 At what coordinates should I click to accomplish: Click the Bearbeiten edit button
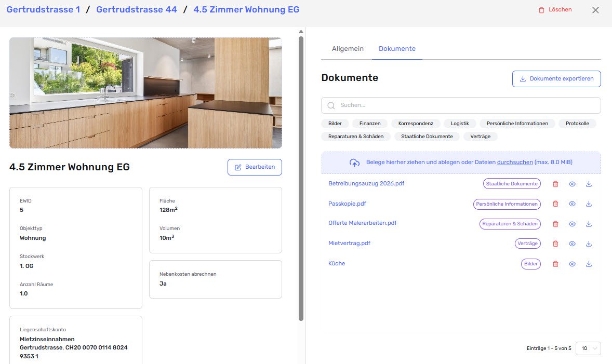[x=255, y=167]
